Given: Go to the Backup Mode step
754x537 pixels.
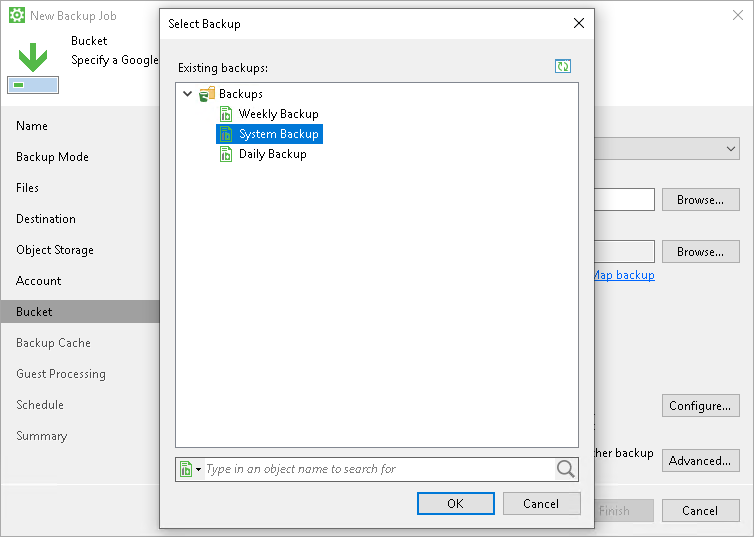Looking at the screenshot, I should [x=52, y=157].
